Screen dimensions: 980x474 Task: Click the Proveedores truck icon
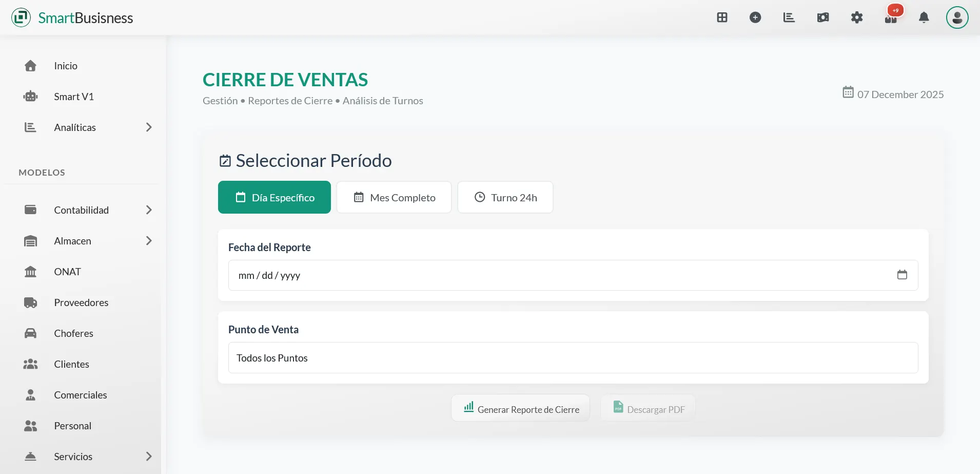point(31,302)
